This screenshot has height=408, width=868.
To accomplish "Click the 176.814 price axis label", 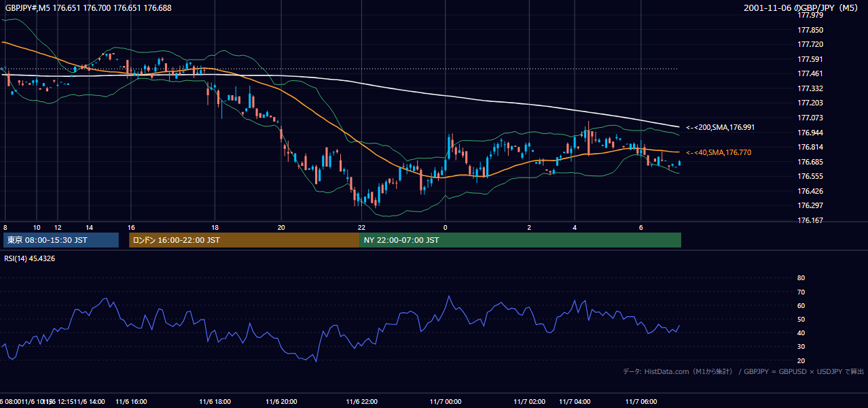I will point(810,147).
